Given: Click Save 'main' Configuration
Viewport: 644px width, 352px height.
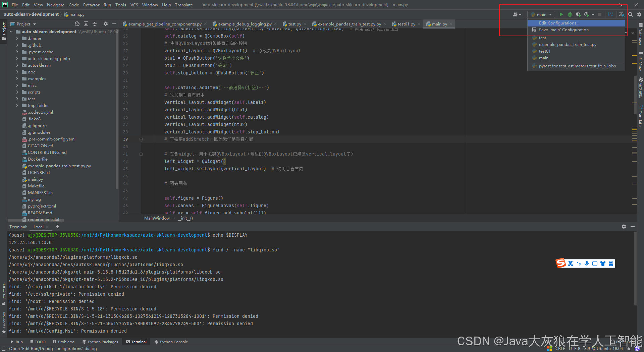Looking at the screenshot, I should point(563,30).
